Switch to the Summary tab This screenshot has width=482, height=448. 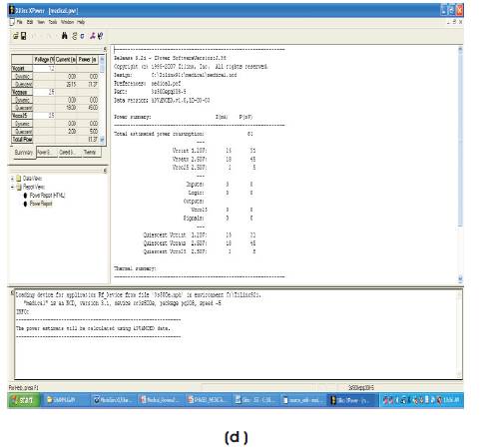pyautogui.click(x=24, y=153)
